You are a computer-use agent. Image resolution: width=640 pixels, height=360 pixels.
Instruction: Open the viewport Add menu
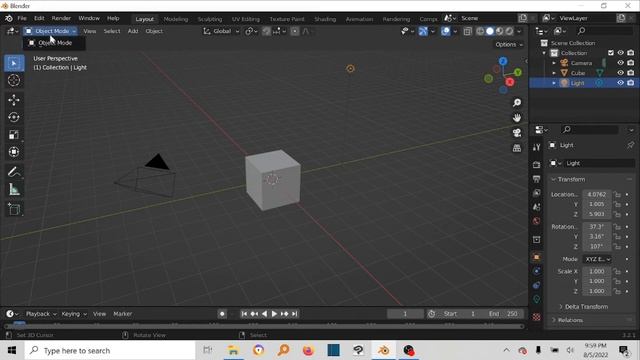133,31
